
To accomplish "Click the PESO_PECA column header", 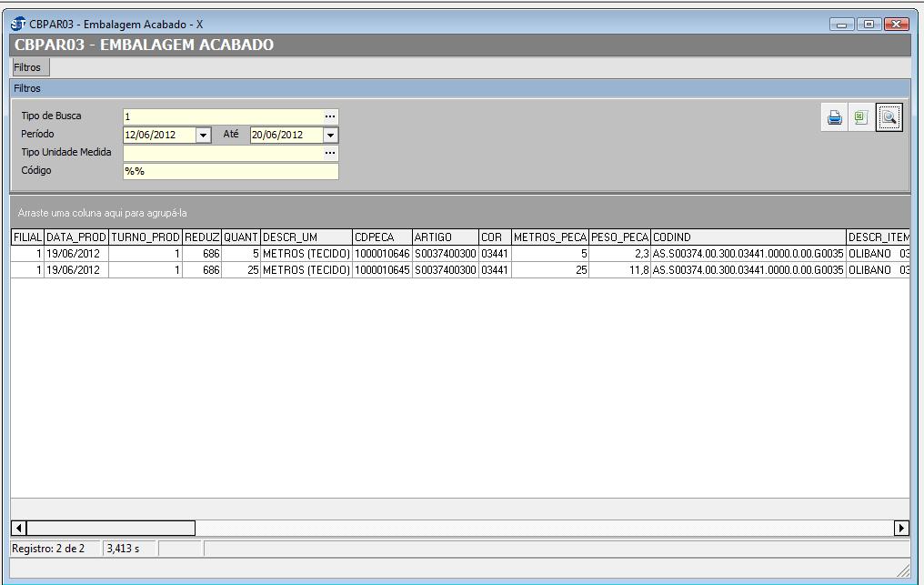I will (x=619, y=237).
